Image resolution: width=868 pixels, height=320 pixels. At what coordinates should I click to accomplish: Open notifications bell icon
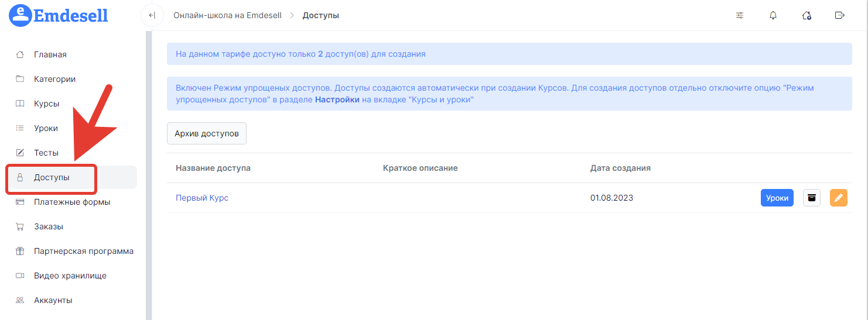pos(773,15)
